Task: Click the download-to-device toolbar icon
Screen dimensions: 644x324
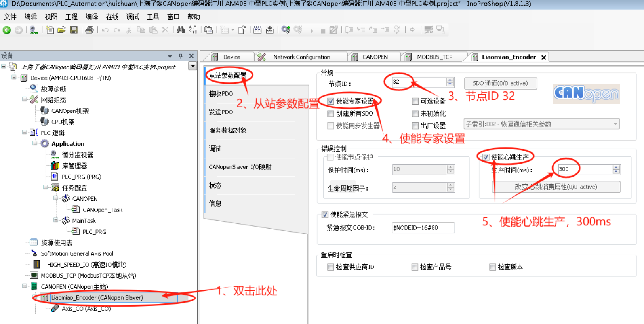Action: [270, 30]
